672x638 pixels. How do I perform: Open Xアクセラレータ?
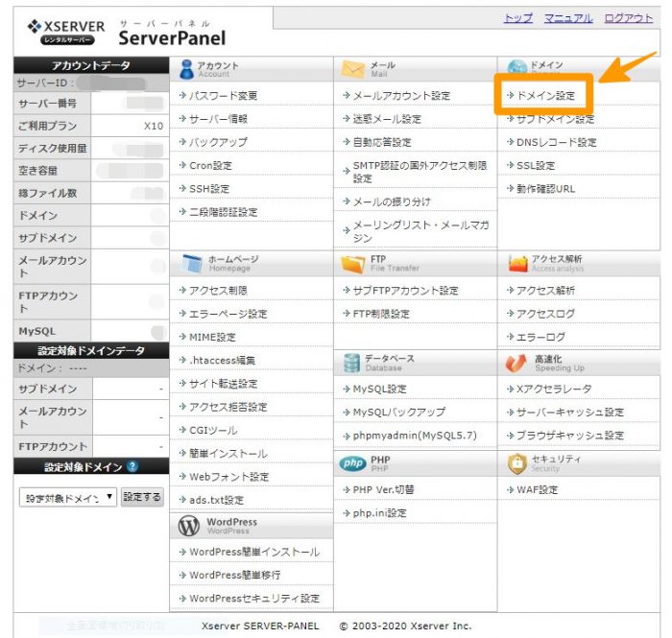tap(554, 389)
